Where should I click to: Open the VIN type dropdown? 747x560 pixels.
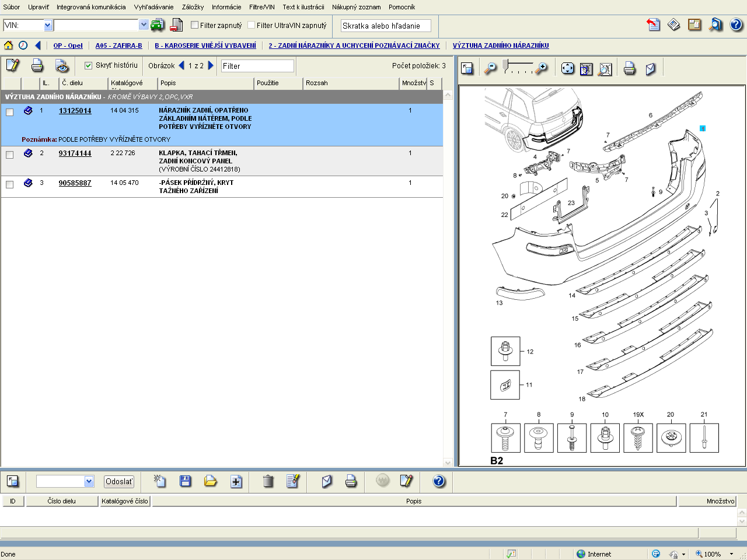(x=48, y=25)
